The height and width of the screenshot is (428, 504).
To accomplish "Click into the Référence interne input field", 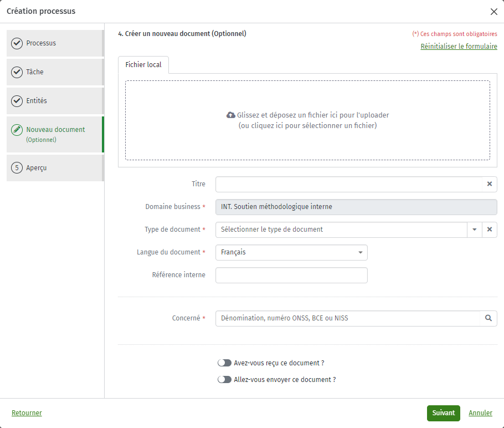I will point(291,275).
